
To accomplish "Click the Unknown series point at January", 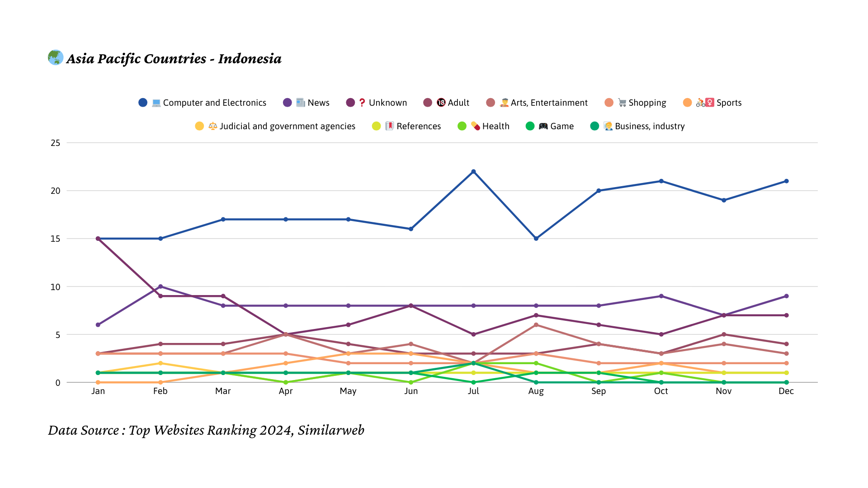I will click(98, 239).
